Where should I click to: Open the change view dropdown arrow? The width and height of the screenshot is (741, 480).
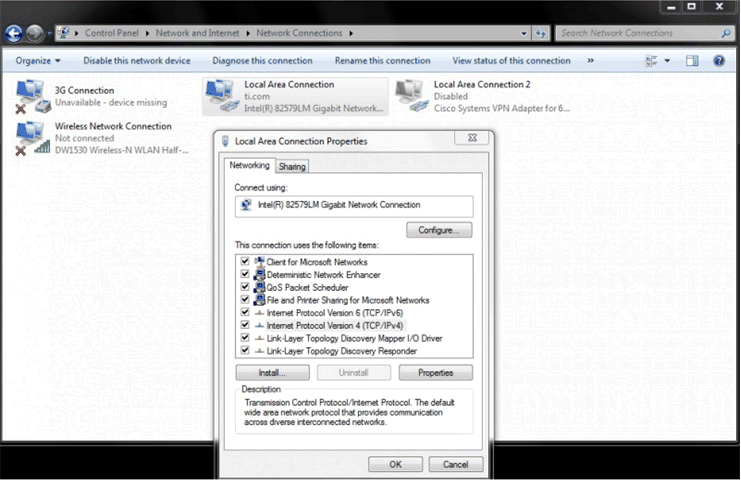point(668,61)
